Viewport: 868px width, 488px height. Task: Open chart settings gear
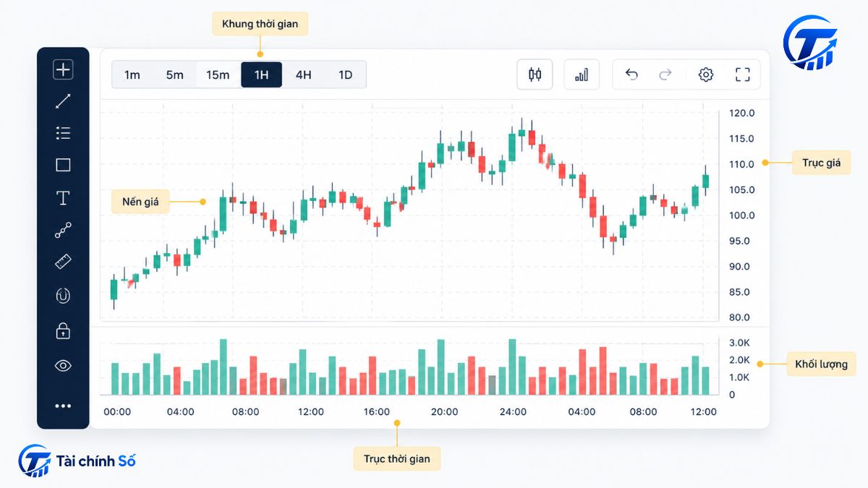[x=706, y=74]
